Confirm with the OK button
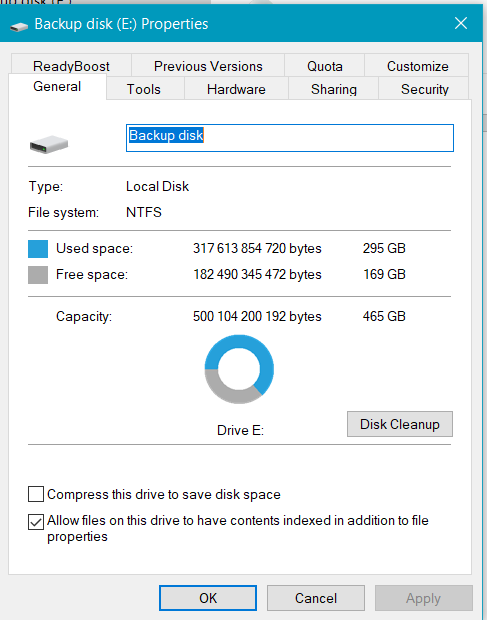The height and width of the screenshot is (620, 487). pos(208,598)
